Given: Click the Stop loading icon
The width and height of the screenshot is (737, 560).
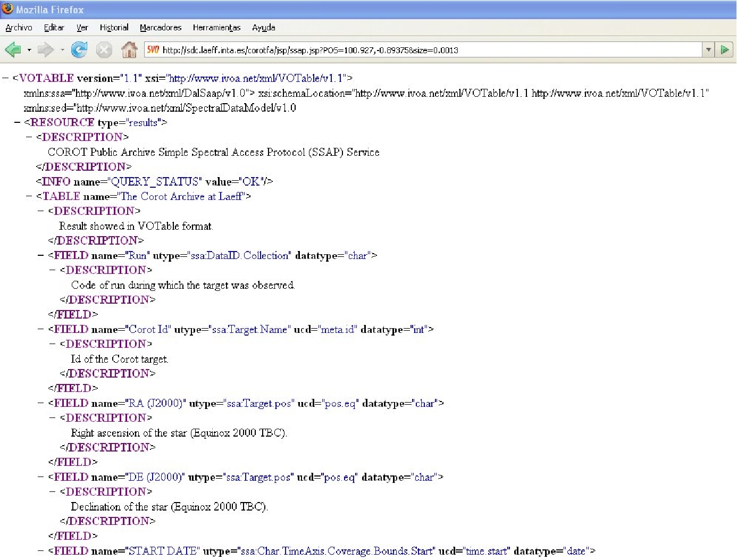Looking at the screenshot, I should click(x=104, y=50).
